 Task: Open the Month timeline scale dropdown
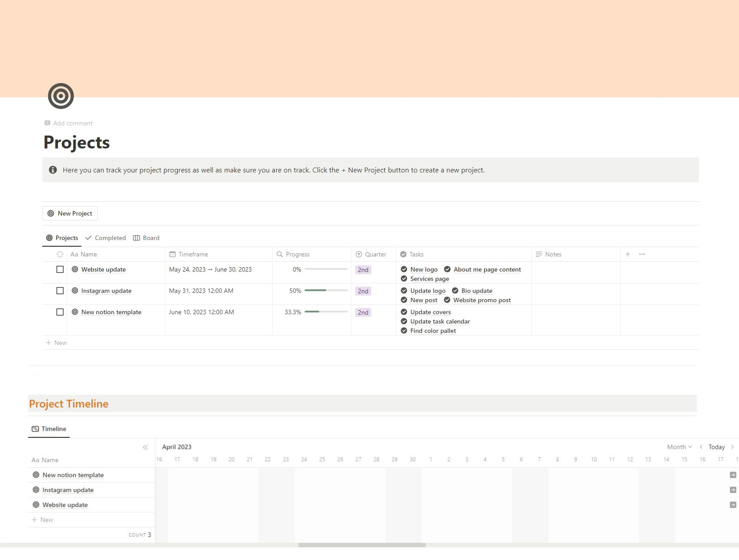[x=679, y=447]
